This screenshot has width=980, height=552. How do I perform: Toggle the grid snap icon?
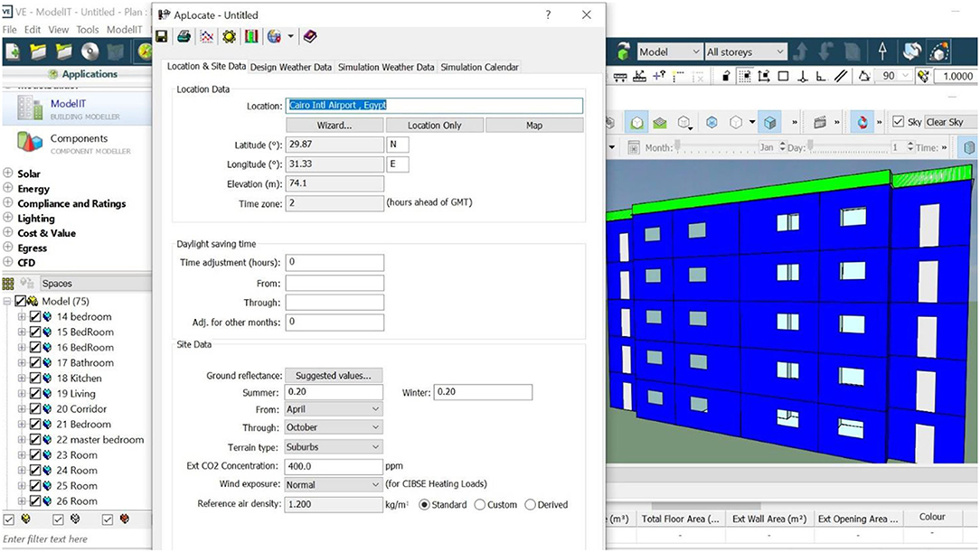(745, 76)
